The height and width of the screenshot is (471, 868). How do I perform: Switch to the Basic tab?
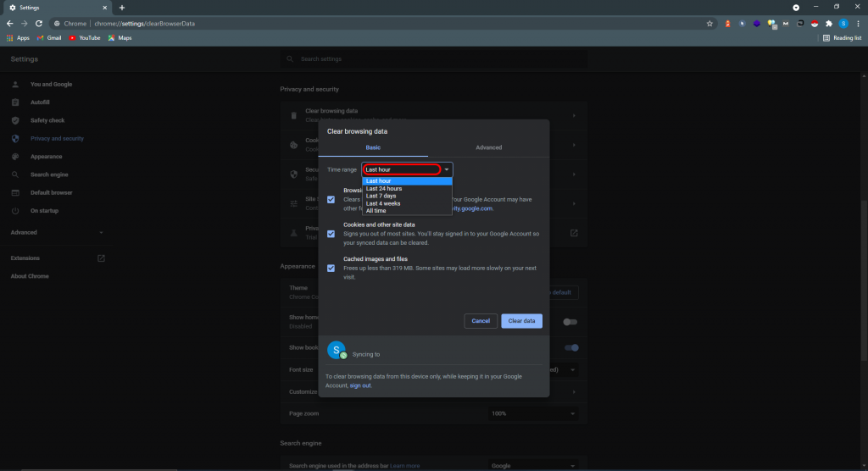pos(373,147)
